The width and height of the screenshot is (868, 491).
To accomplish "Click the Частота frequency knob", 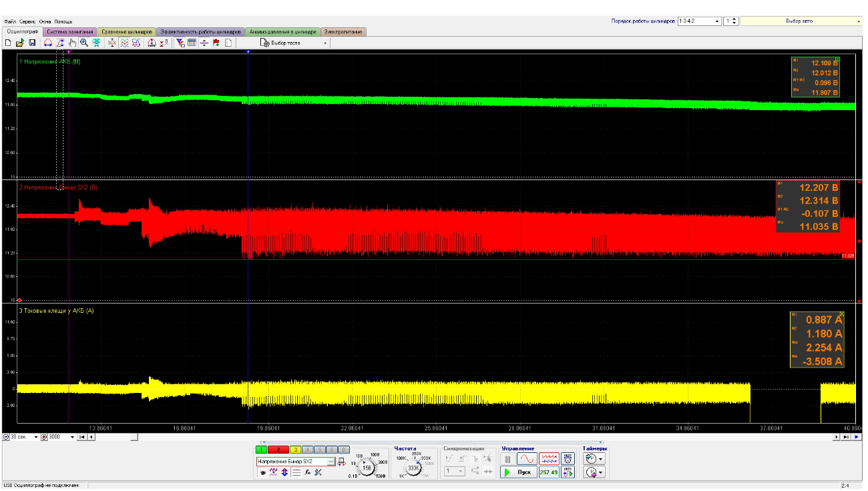I will tap(414, 468).
